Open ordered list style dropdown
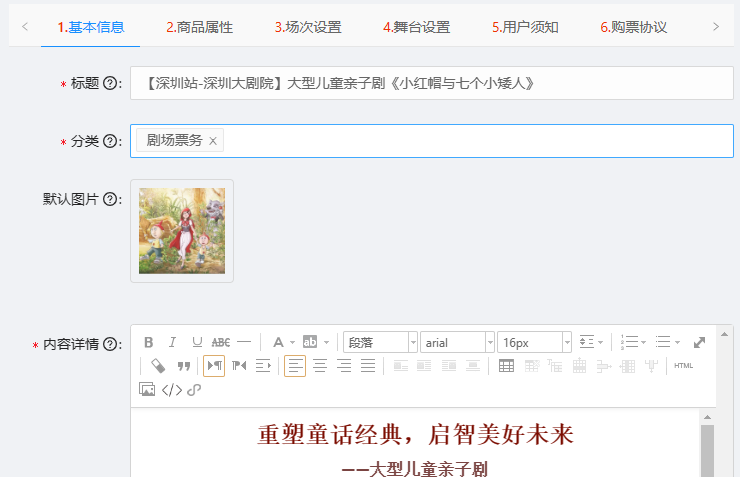Image resolution: width=740 pixels, height=477 pixels. click(633, 342)
